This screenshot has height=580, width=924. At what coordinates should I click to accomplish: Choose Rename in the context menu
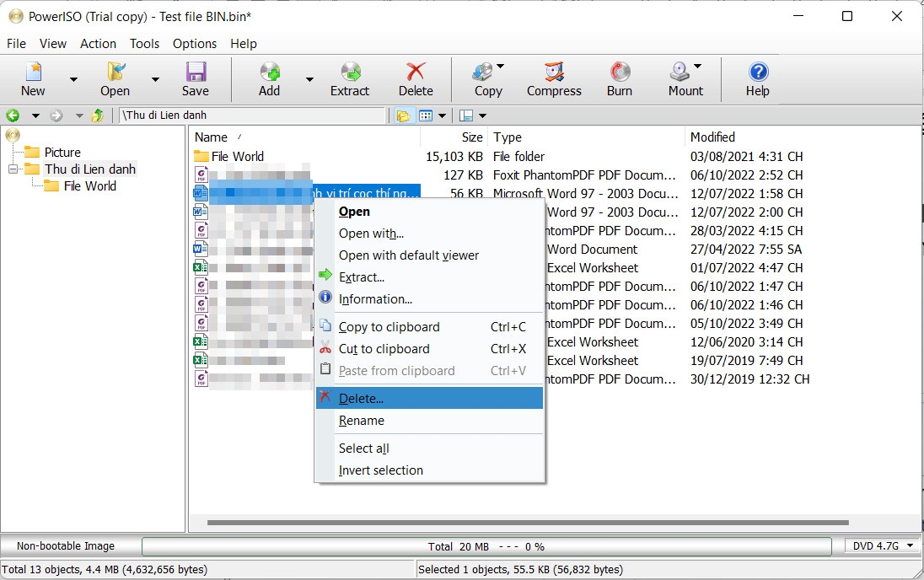(x=429, y=421)
